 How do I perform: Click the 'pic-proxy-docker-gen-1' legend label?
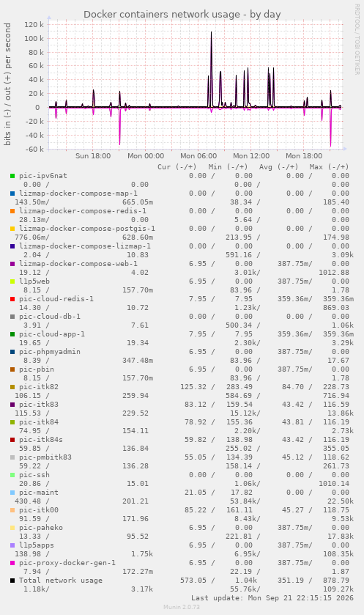(x=67, y=563)
